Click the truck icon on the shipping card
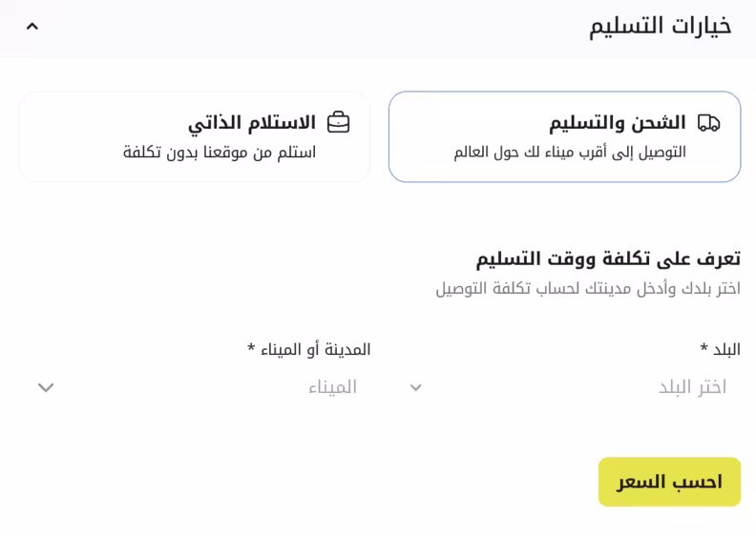 coord(708,123)
